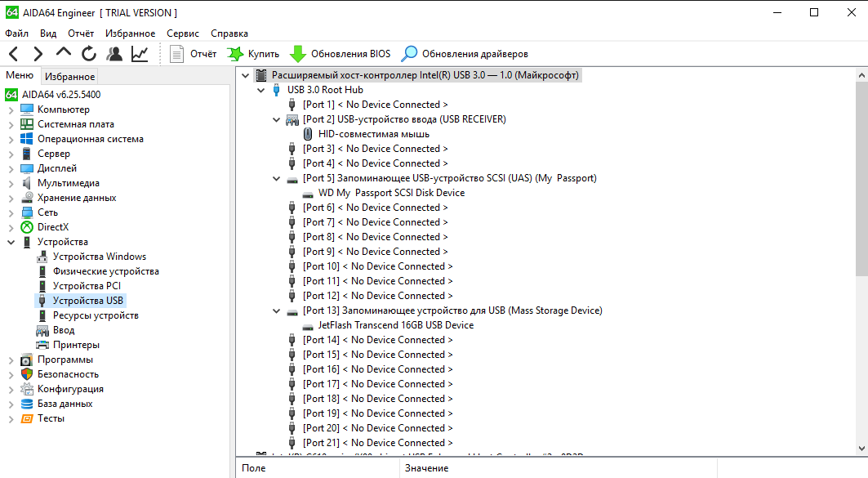Open Обновления драйверов from the toolbar

pyautogui.click(x=465, y=54)
